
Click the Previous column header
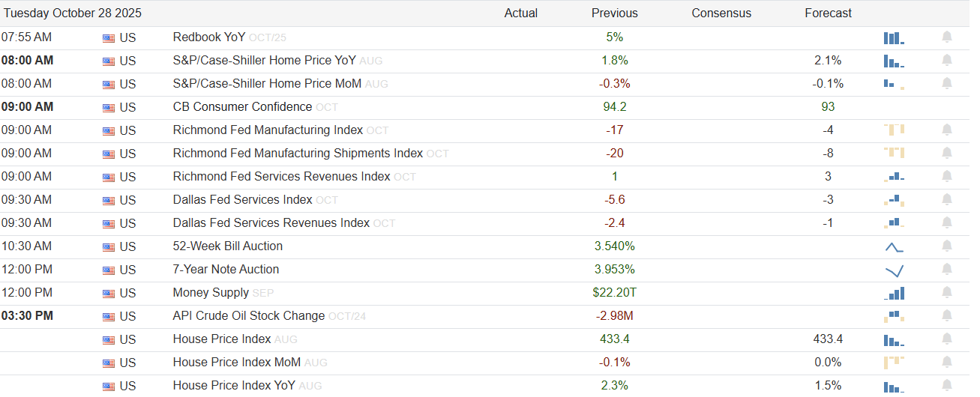click(614, 13)
